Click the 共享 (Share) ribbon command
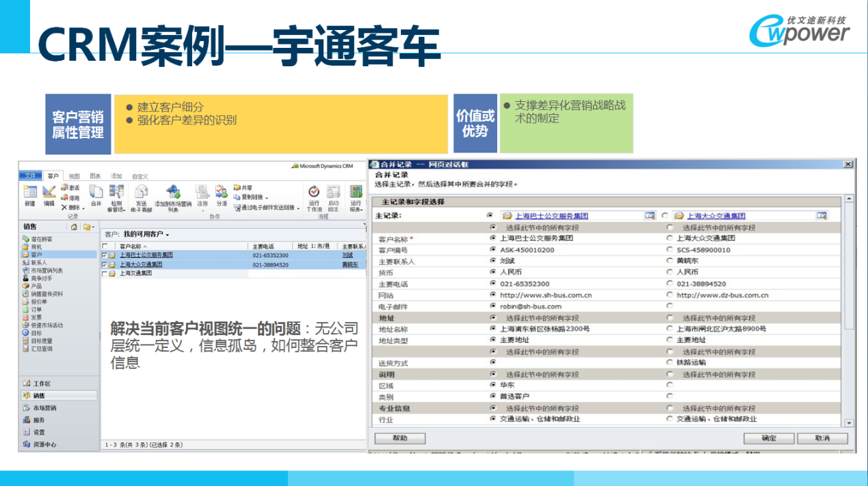Image resolution: width=868 pixels, height=486 pixels. coord(243,187)
